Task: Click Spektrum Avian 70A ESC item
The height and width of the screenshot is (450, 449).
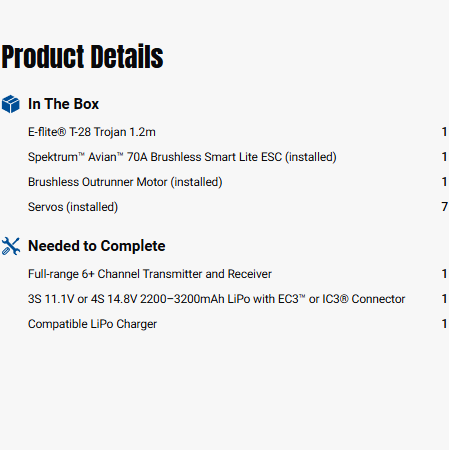Action: tap(182, 157)
